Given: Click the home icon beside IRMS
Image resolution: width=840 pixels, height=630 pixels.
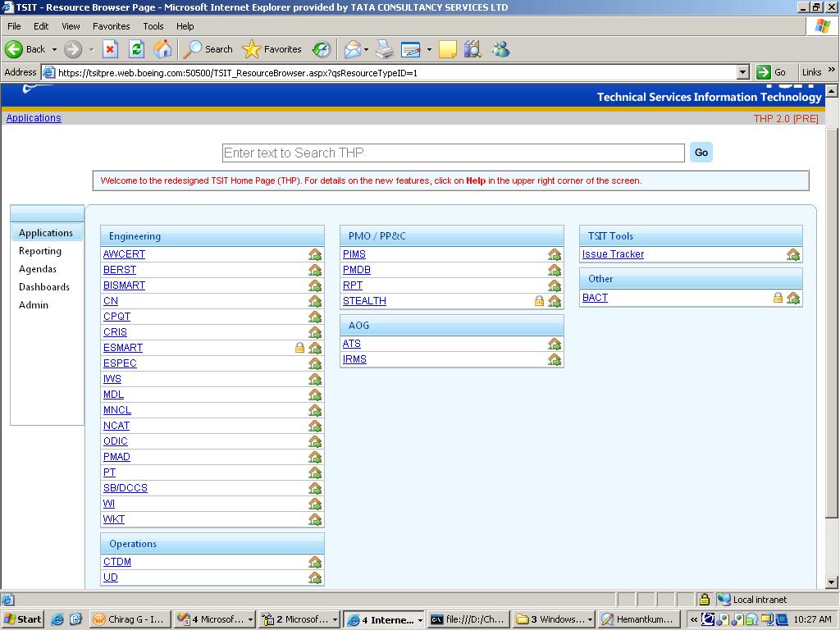Looking at the screenshot, I should click(555, 359).
